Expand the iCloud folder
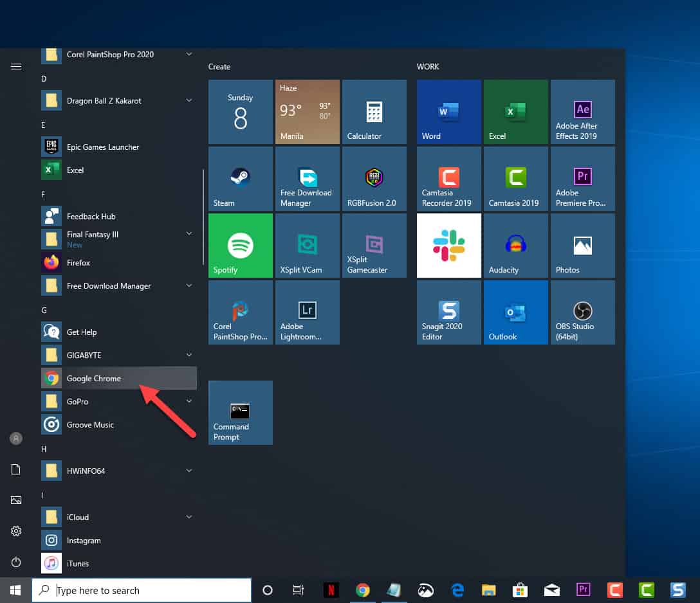700x603 pixels. (x=119, y=517)
